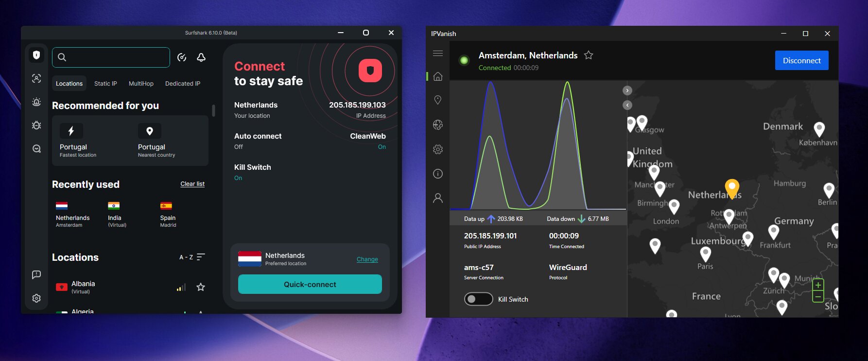Image resolution: width=868 pixels, height=361 pixels.
Task: Click the Surfshark locations list scrollbar
Action: point(213,110)
